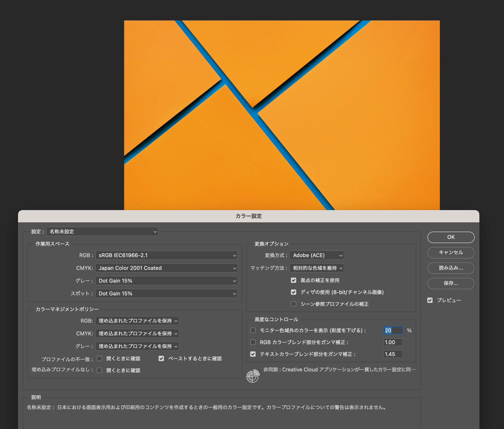Click the 保存... save button
Image resolution: width=504 pixels, height=429 pixels.
point(451,283)
